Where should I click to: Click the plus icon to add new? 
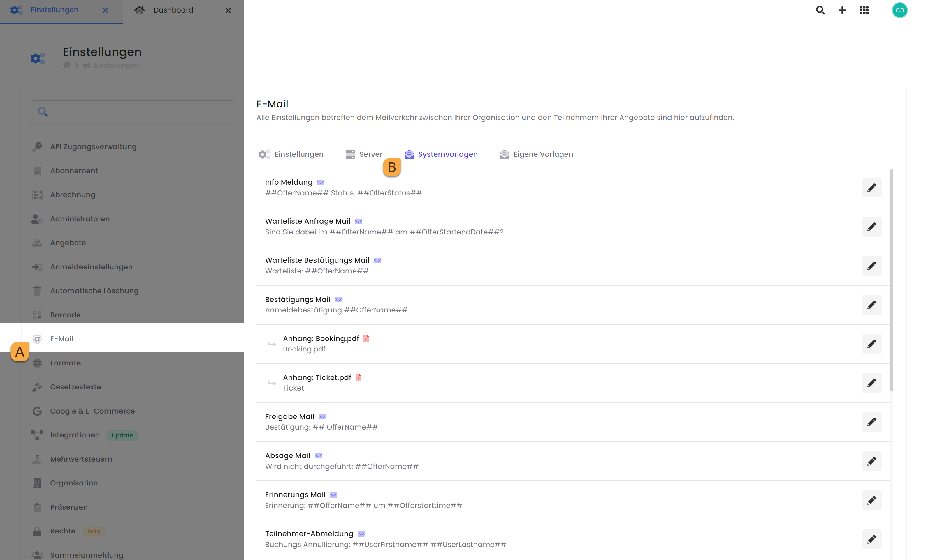842,10
